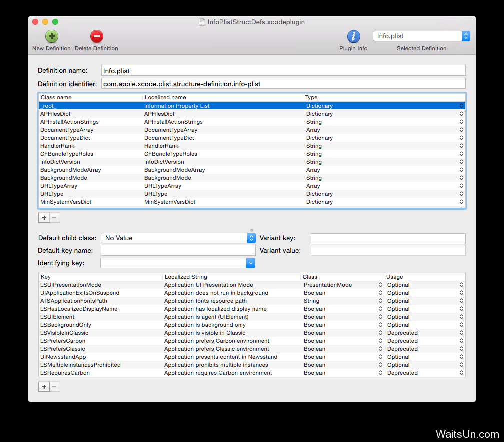This screenshot has height=442, width=504.
Task: Add a key with the lower plus button
Action: pos(44,387)
